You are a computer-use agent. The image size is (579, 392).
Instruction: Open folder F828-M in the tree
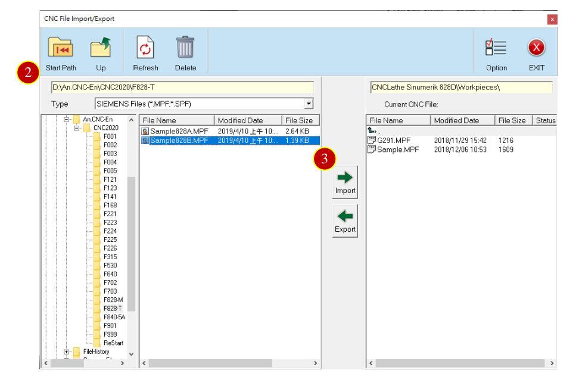(113, 300)
